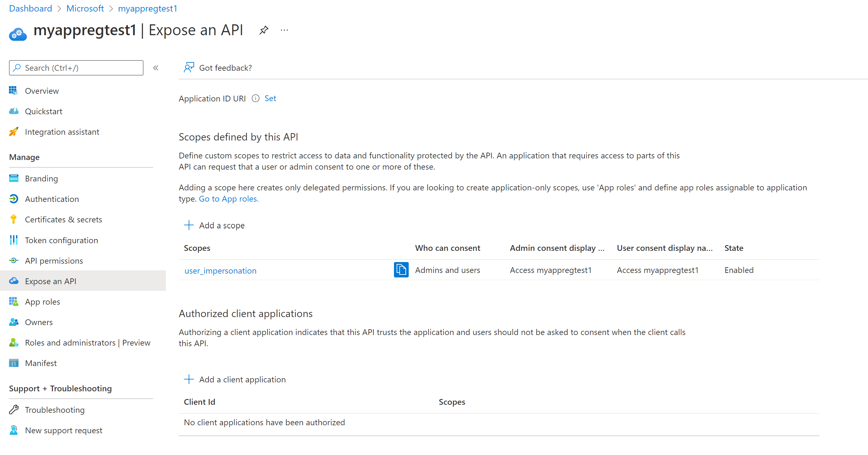Image resolution: width=868 pixels, height=455 pixels.
Task: Pin the Expose an API page
Action: point(264,30)
